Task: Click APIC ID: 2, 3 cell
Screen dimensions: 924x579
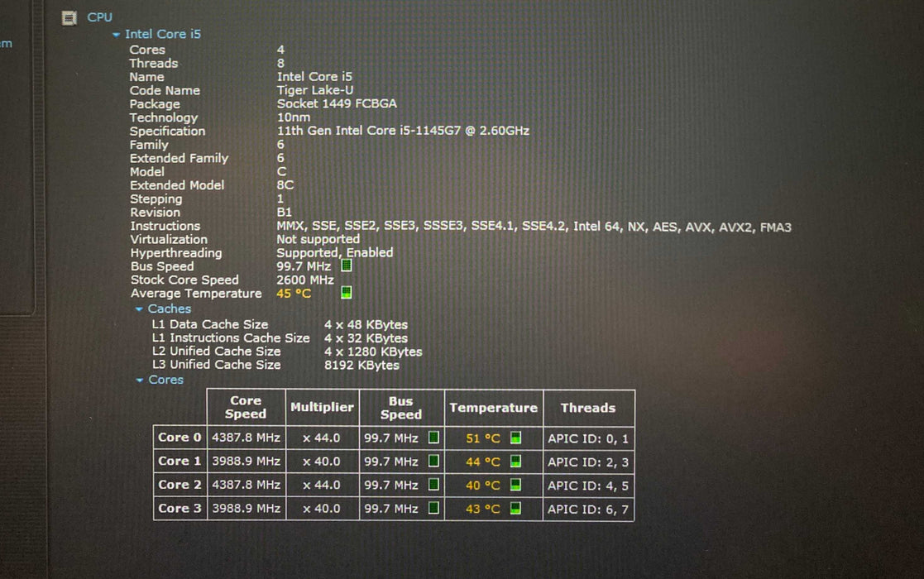Action: (x=588, y=462)
